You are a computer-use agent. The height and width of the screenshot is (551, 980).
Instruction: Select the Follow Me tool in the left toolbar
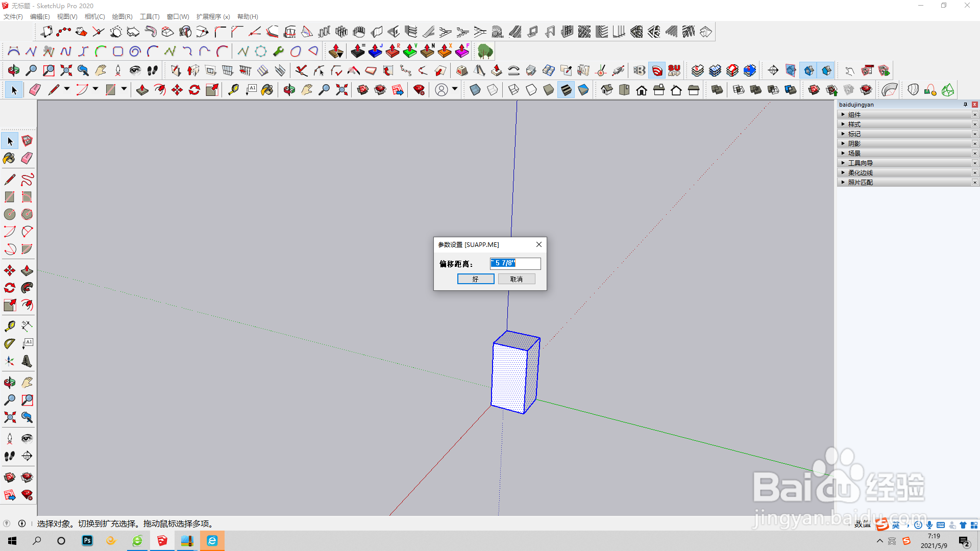tap(27, 288)
